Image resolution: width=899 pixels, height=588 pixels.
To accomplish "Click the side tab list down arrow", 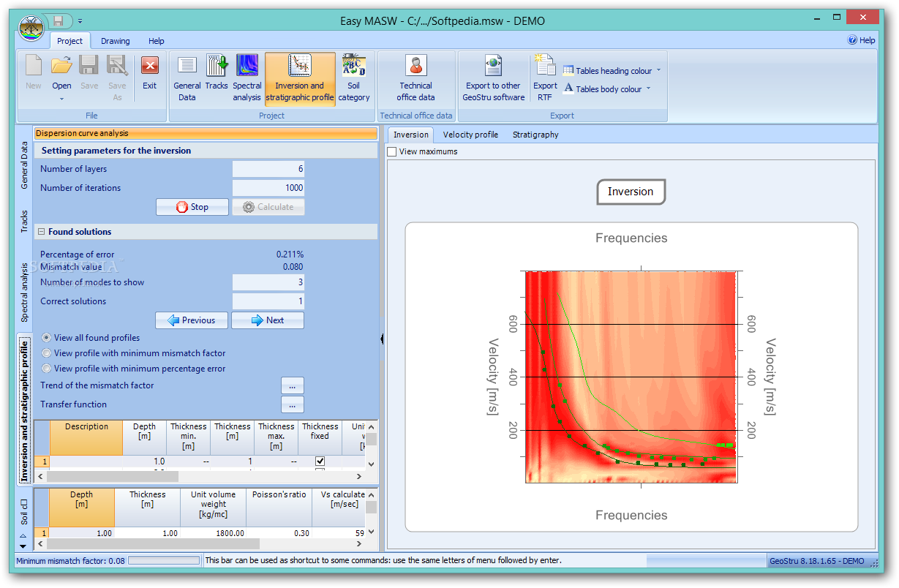I will point(22,546).
